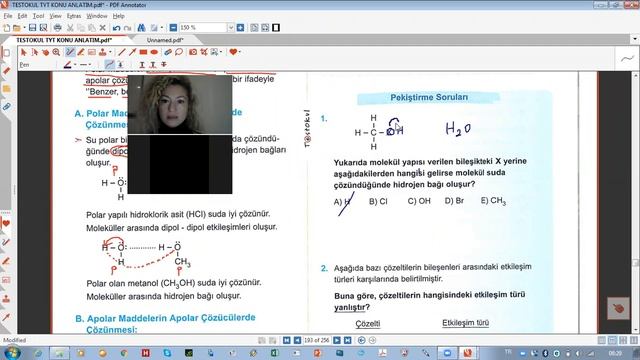This screenshot has width=640, height=360.
Task: Click the vertical scrollbar of the document
Action: 636,203
